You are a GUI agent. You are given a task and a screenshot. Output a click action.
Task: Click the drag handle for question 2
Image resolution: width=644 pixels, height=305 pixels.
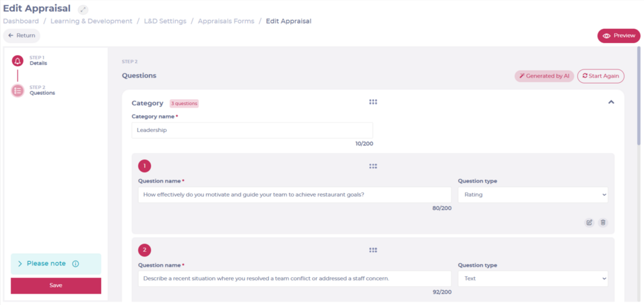coord(373,250)
